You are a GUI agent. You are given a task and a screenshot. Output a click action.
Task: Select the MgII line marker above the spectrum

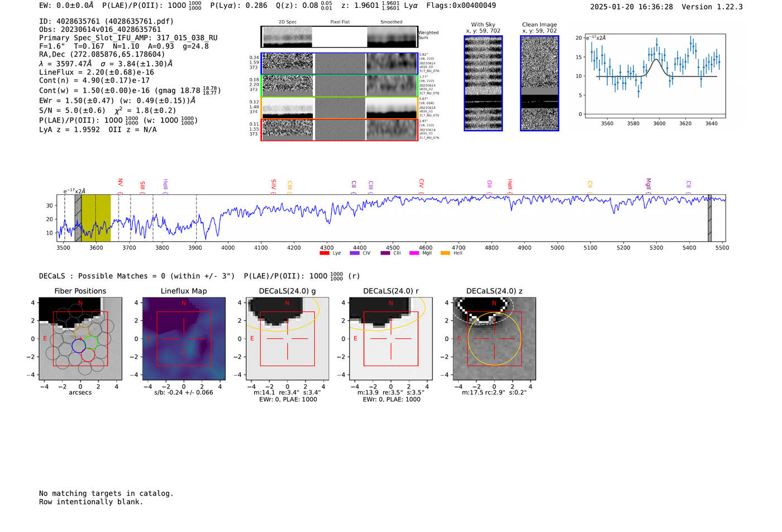pyautogui.click(x=648, y=186)
